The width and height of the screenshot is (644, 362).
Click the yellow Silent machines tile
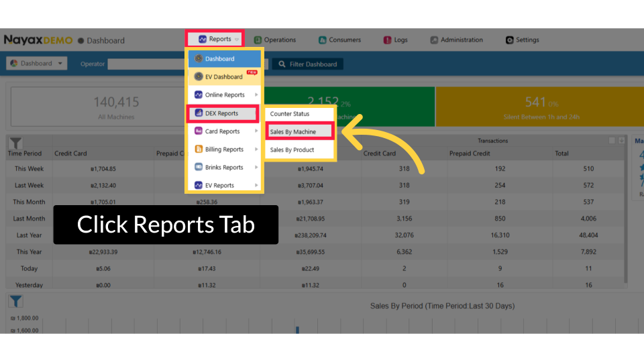539,107
